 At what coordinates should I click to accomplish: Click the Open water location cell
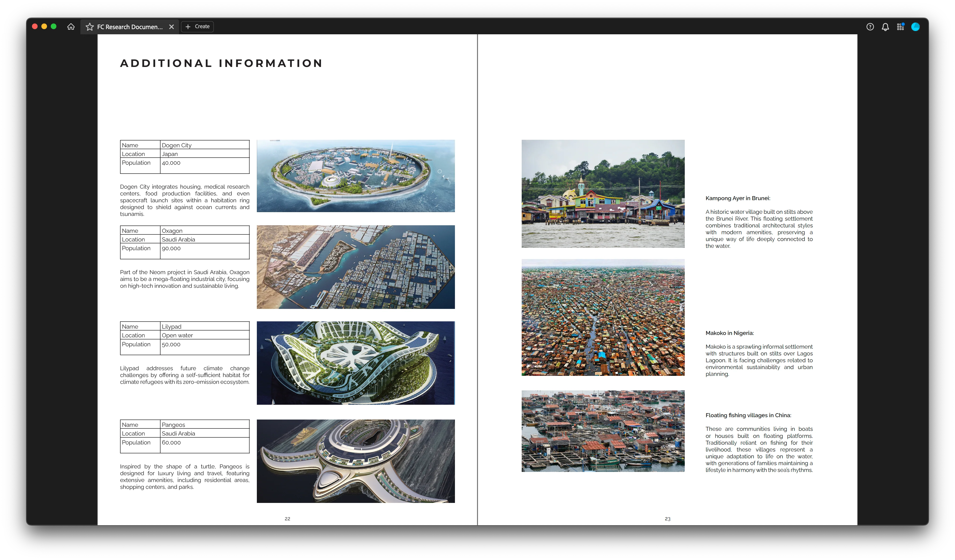point(205,335)
